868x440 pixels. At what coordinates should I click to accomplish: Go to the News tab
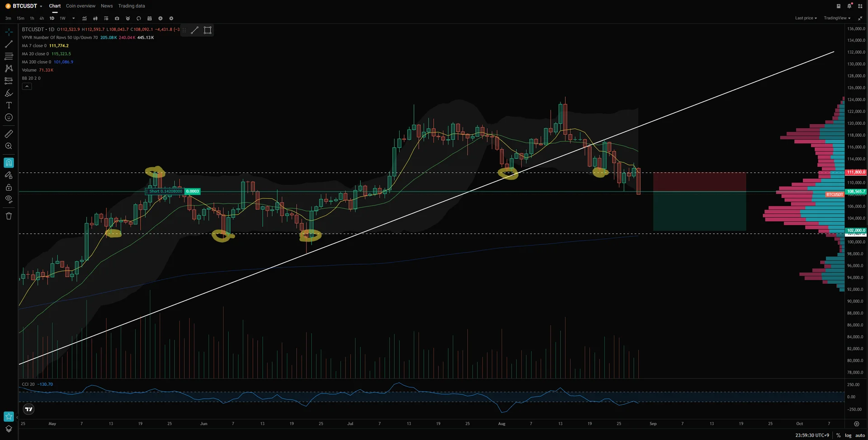pyautogui.click(x=107, y=6)
